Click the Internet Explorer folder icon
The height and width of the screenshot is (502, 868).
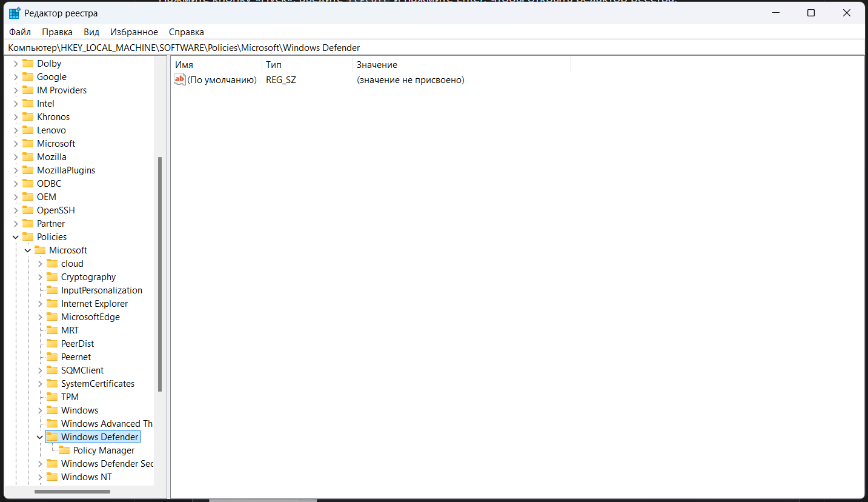click(x=52, y=304)
